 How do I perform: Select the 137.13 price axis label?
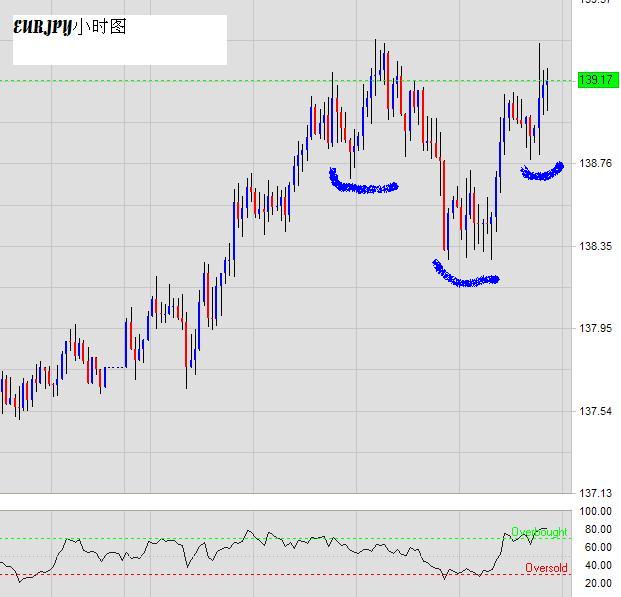point(595,494)
